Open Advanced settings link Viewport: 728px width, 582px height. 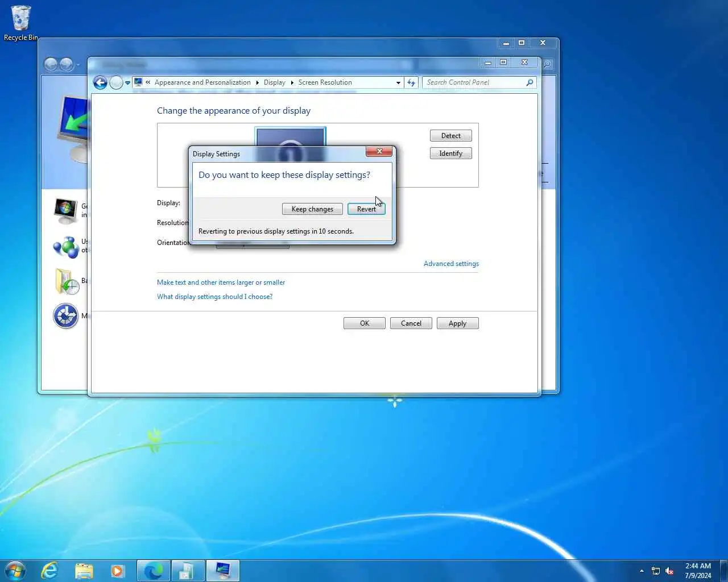tap(451, 264)
